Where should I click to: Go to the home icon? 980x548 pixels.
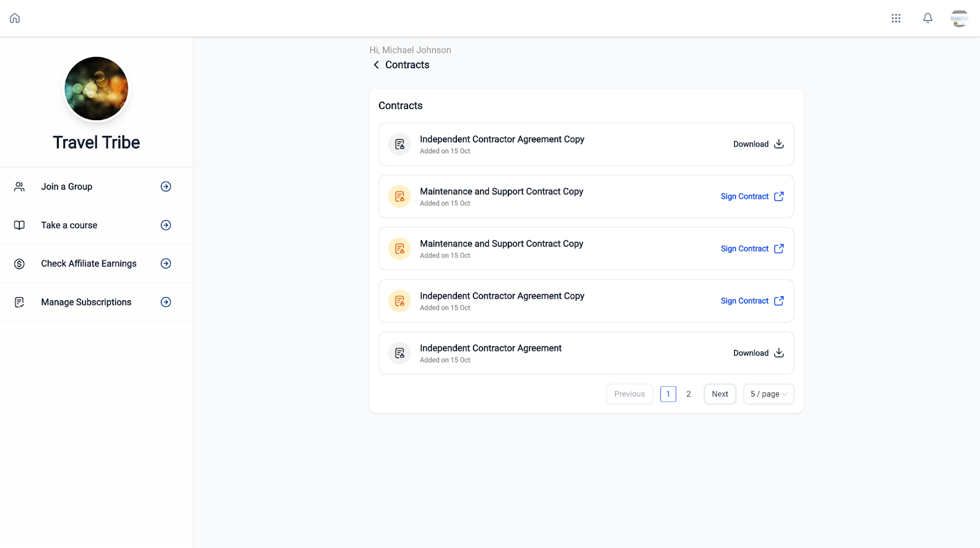click(15, 18)
